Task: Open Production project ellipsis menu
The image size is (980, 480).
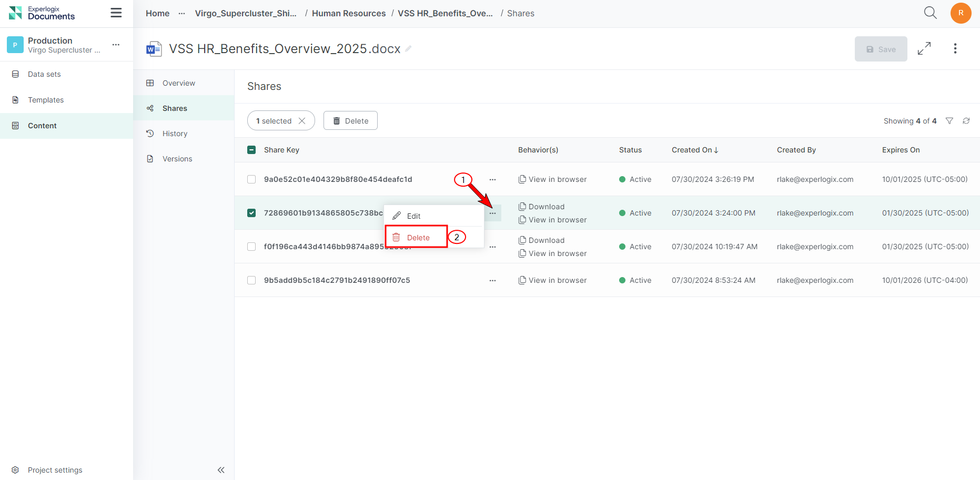Action: click(116, 45)
